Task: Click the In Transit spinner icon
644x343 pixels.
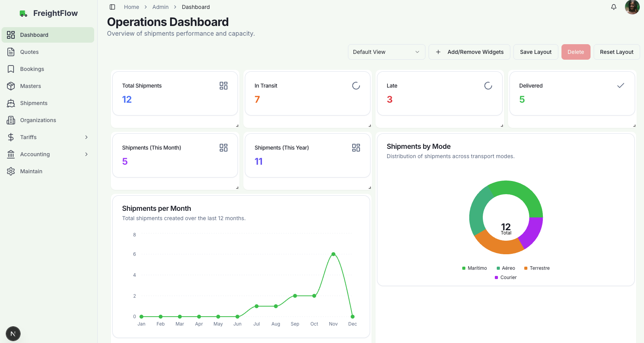Action: click(356, 86)
